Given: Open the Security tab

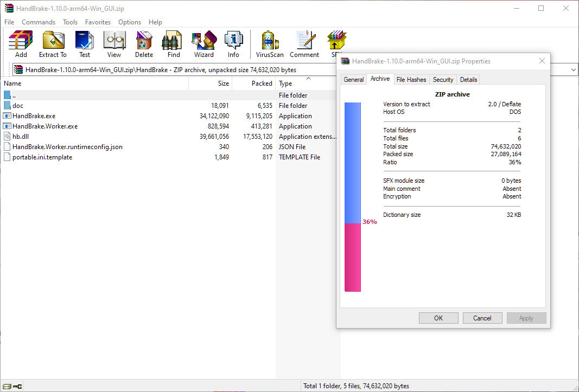Looking at the screenshot, I should point(443,79).
